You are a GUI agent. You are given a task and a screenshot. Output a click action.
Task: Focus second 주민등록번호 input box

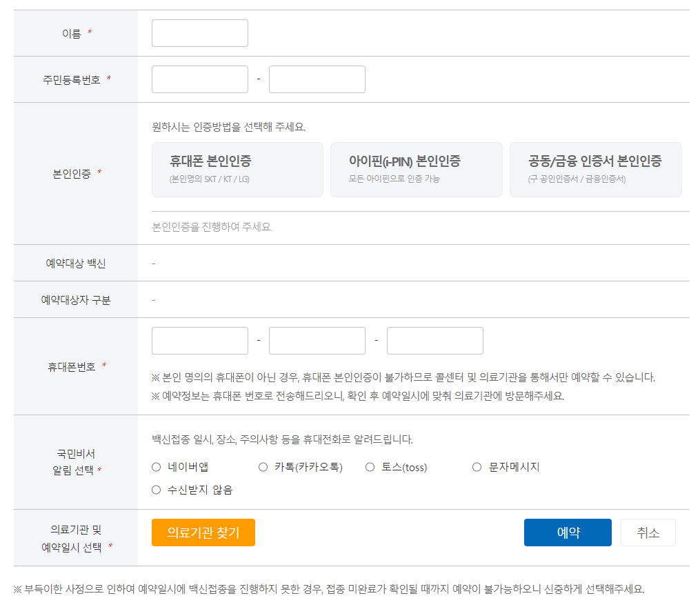[317, 79]
